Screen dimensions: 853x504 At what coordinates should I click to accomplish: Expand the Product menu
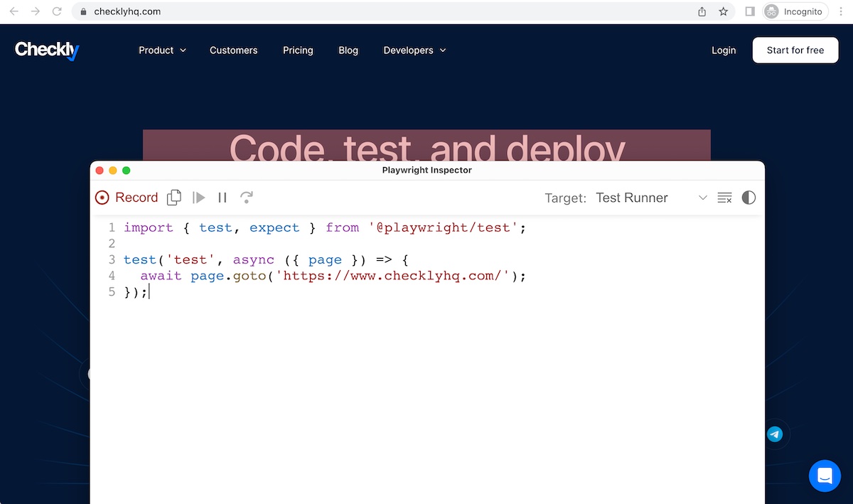tap(162, 50)
